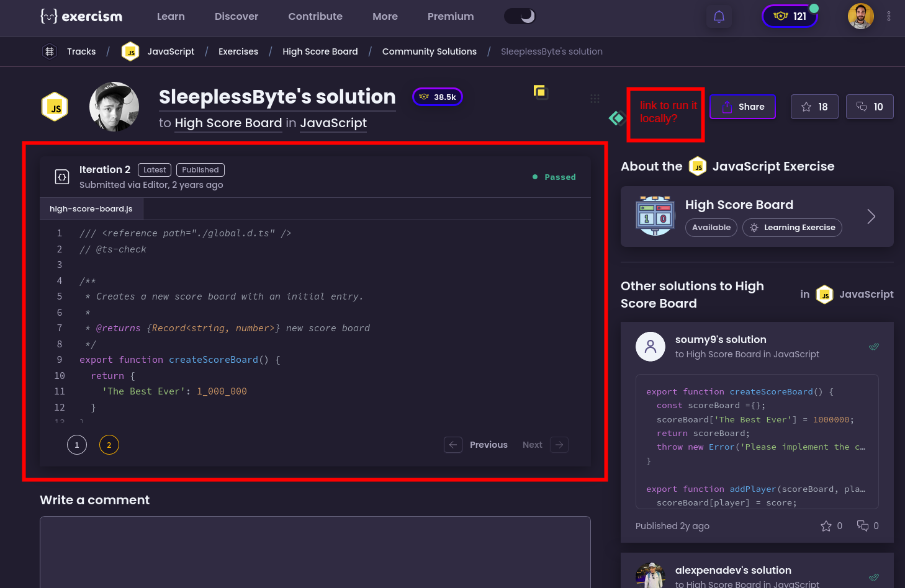Open the More menu

[385, 17]
